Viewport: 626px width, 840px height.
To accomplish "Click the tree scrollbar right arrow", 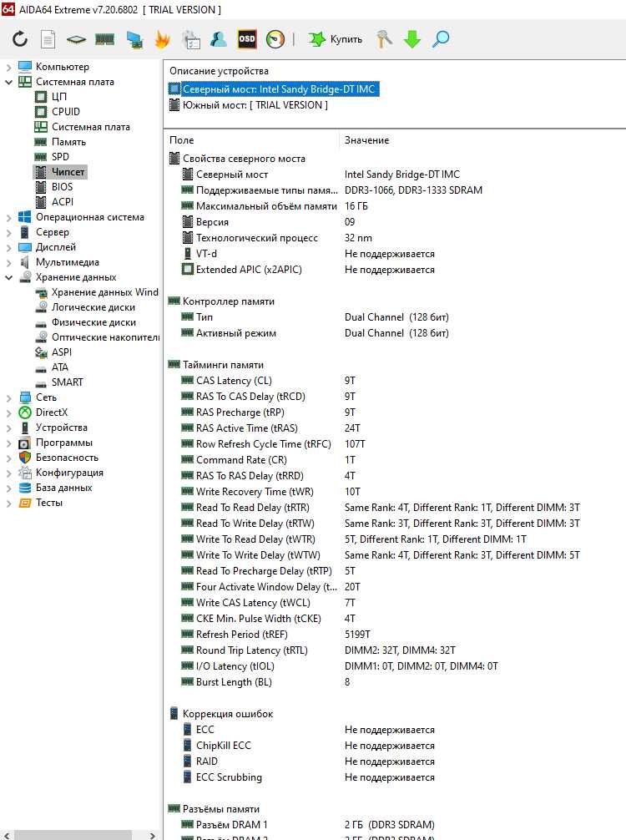I will coord(153,835).
